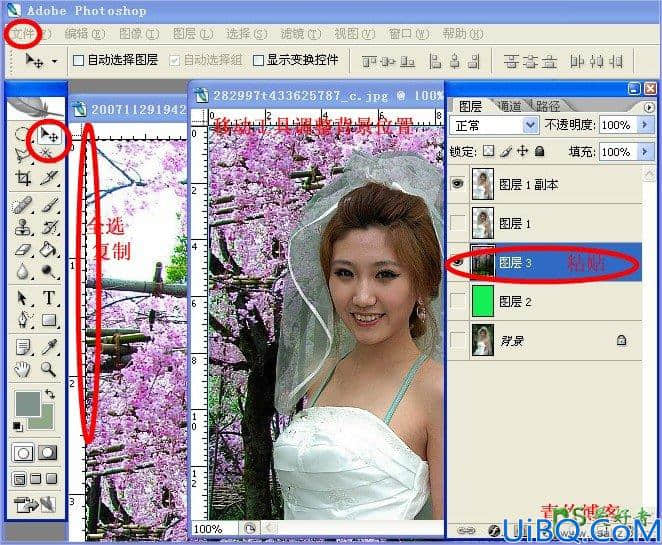Viewport: 662px width, 545px height.
Task: Click the green 图层 2 thumbnail
Action: click(483, 301)
